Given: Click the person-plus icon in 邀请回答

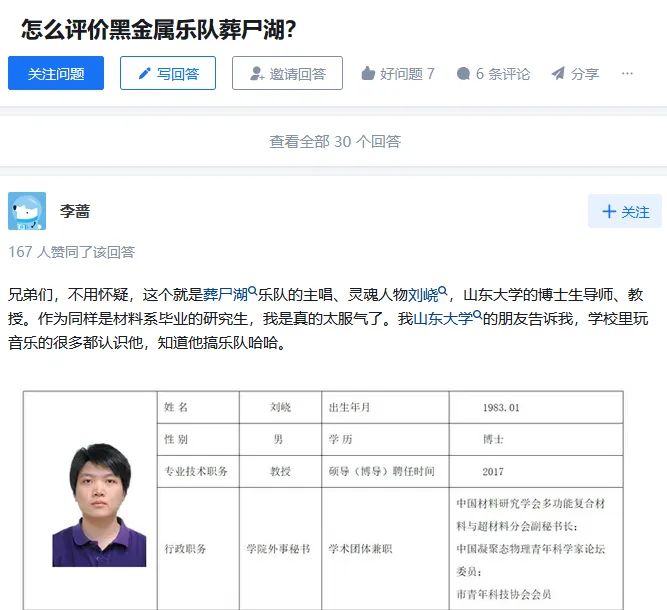Looking at the screenshot, I should click(x=257, y=74).
